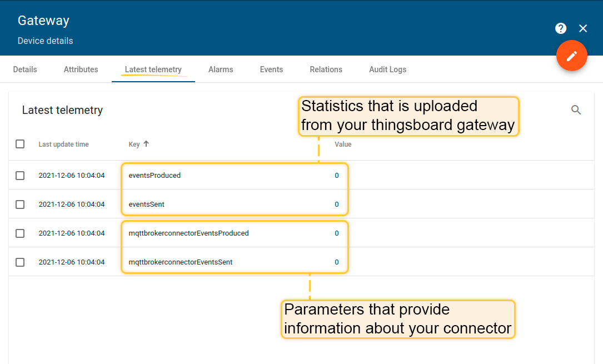Sort by Last update time column
Image resolution: width=603 pixels, height=364 pixels.
coord(63,144)
